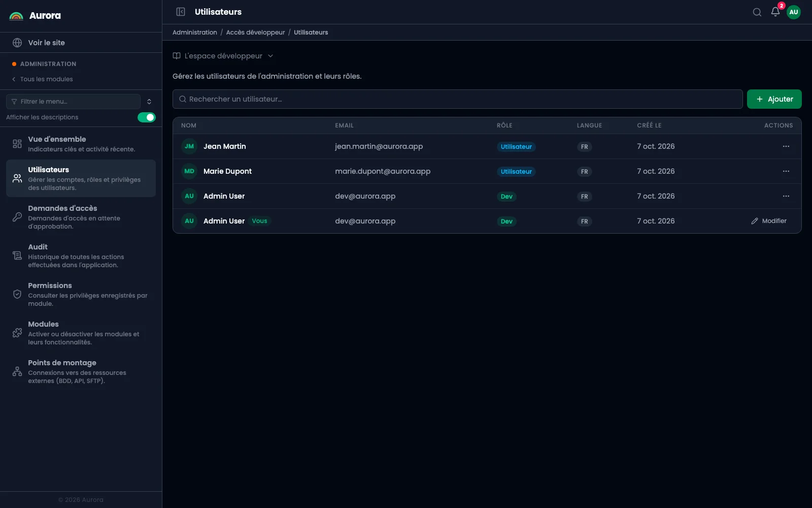This screenshot has height=508, width=812.
Task: Expand the L'espace développeur dropdown
Action: coord(223,56)
